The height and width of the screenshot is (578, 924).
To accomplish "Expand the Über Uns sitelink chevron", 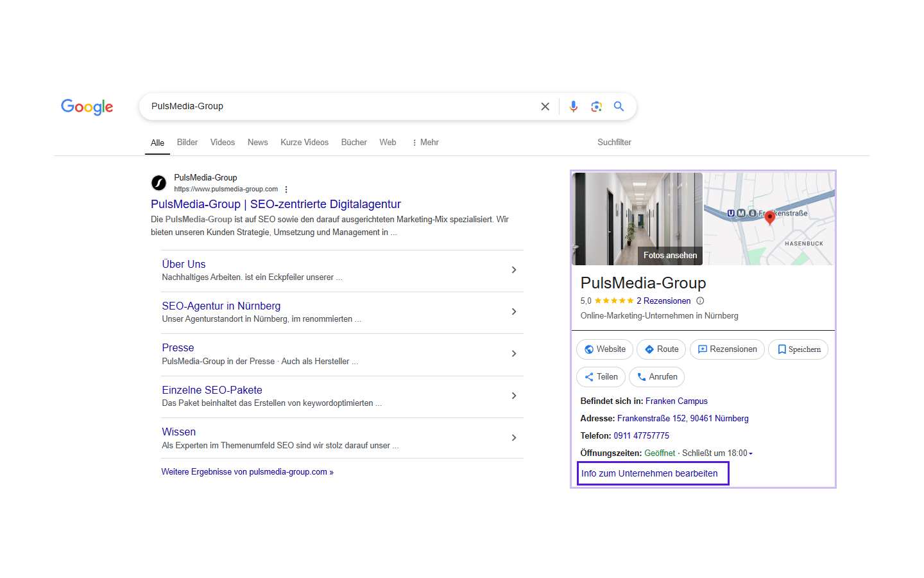I will [513, 270].
